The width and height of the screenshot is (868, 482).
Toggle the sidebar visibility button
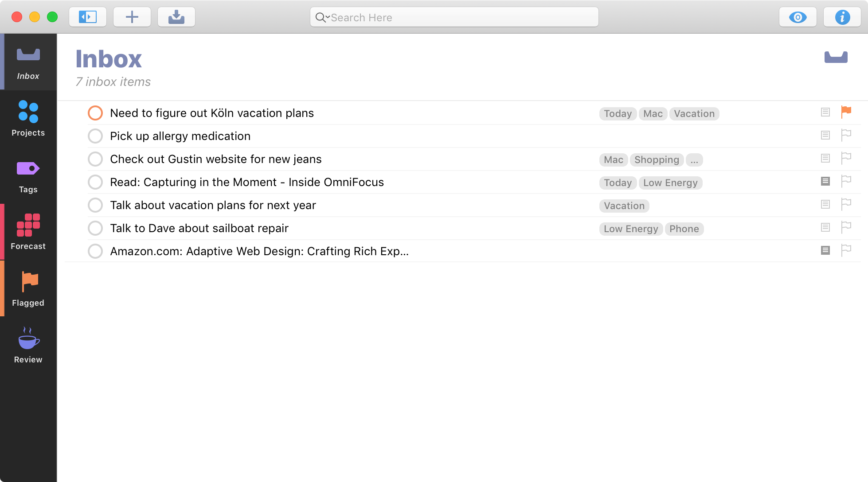point(87,17)
